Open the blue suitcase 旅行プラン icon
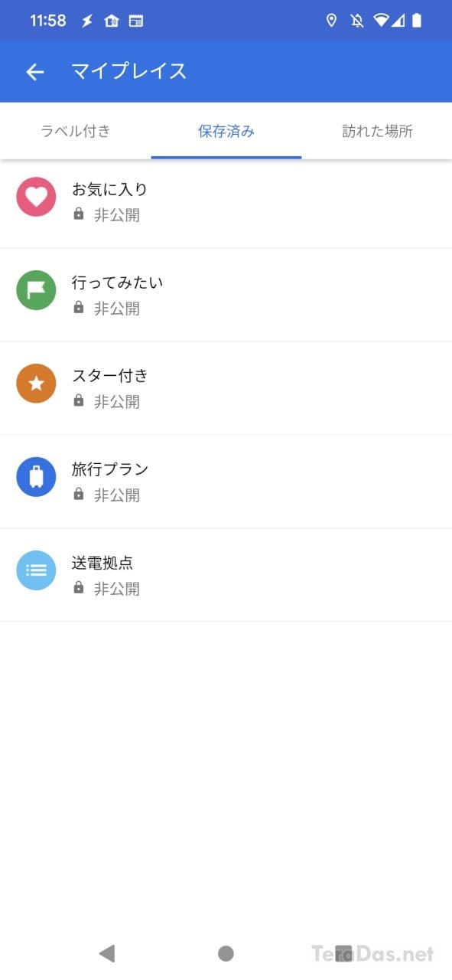Screen dimensions: 452x980 36,477
